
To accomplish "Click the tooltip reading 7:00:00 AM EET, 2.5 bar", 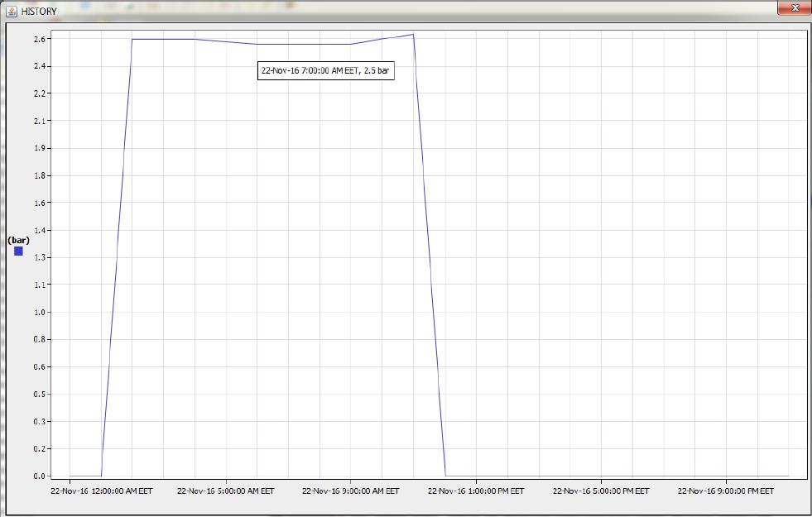I will [x=326, y=71].
